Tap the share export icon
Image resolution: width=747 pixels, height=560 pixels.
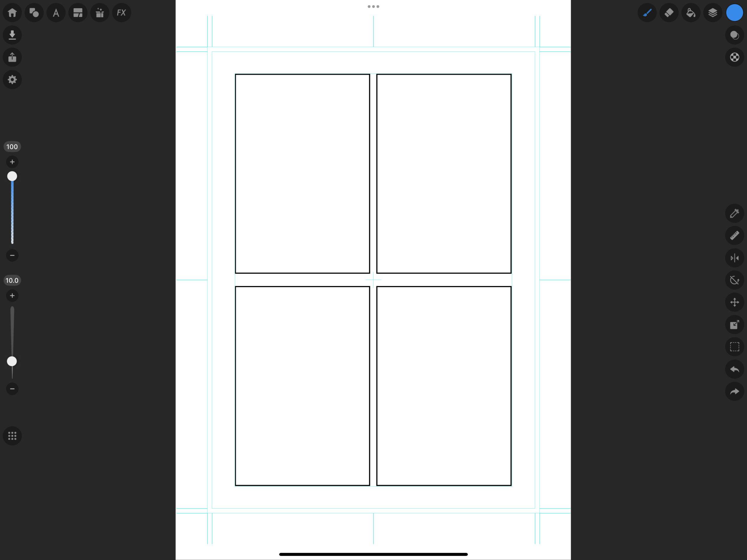[13, 57]
